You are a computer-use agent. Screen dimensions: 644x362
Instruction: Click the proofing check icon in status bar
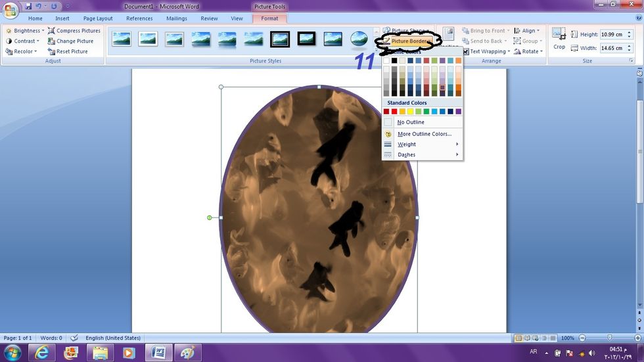74,338
